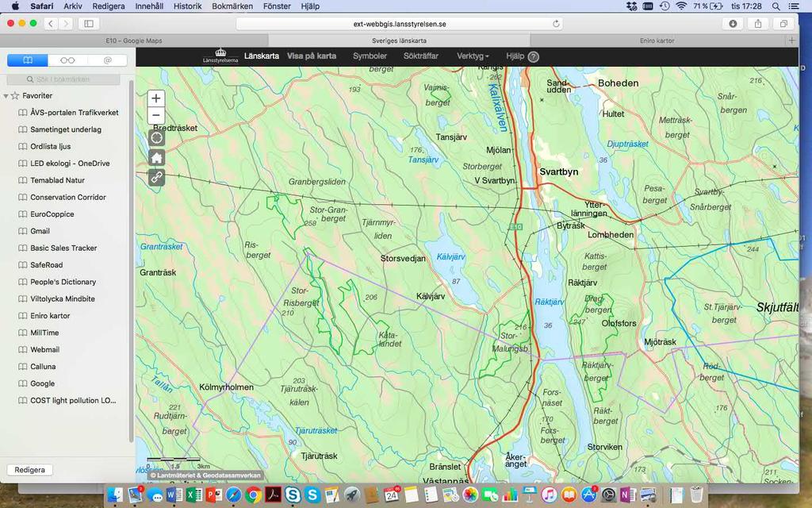
Task: Switch to the E10 – Google Maps tab
Action: click(134, 40)
